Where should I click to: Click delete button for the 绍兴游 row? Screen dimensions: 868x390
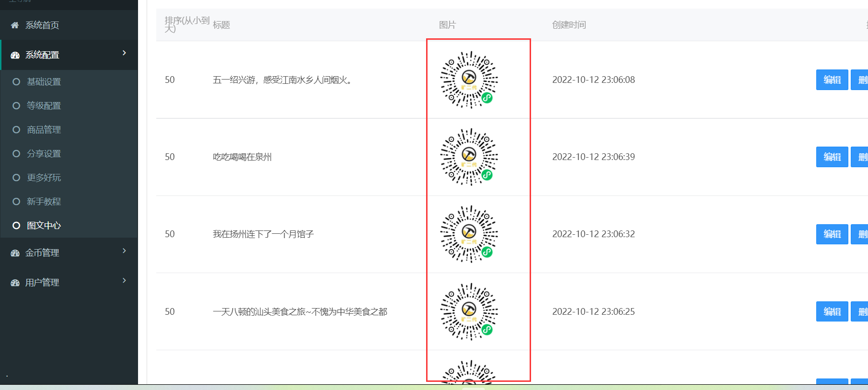[x=860, y=80]
